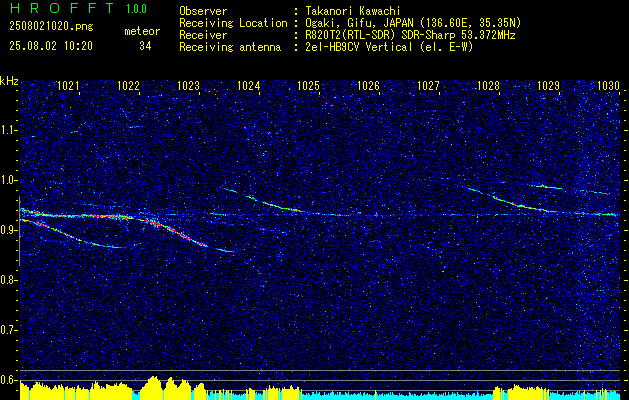Click the Receiving antenna label
The image size is (629, 400).
pyautogui.click(x=230, y=47)
